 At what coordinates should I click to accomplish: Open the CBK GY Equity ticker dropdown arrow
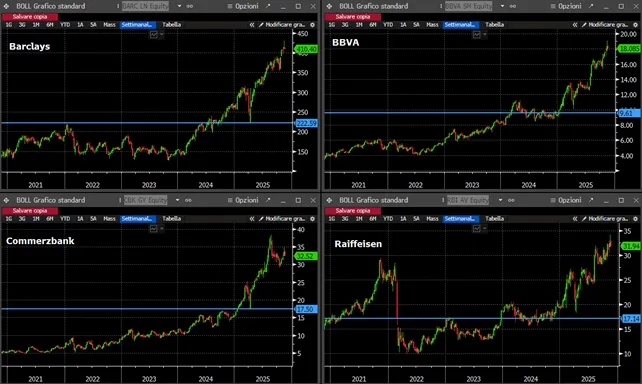[x=177, y=200]
